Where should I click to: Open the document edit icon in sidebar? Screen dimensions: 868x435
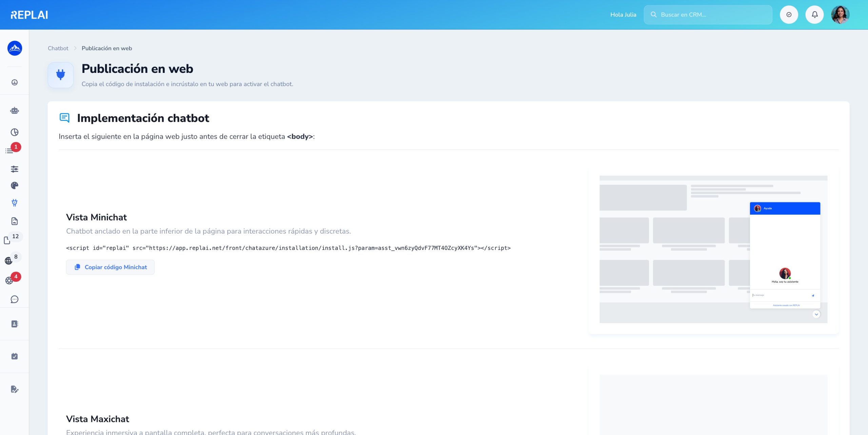pyautogui.click(x=15, y=389)
